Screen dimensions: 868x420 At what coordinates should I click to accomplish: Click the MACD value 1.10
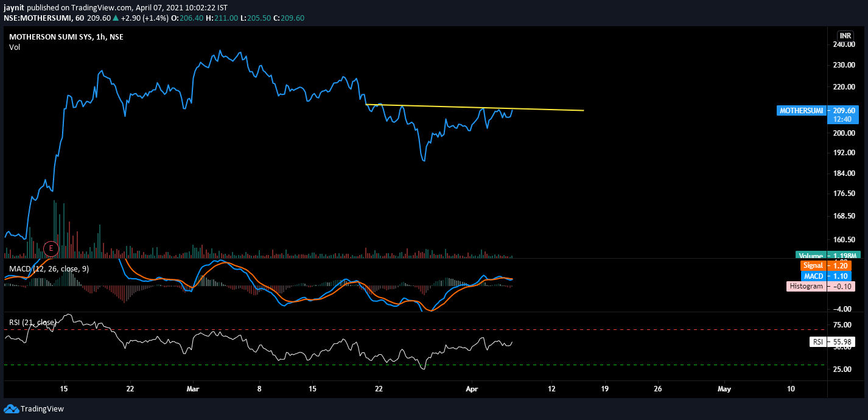(x=839, y=276)
